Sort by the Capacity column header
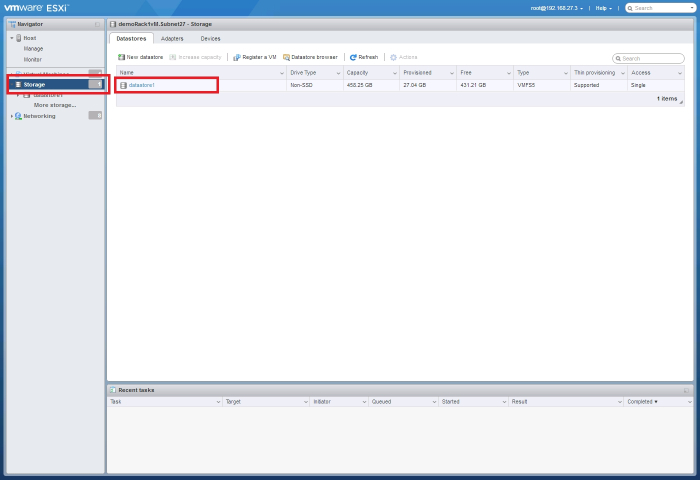This screenshot has width=700, height=480. (x=357, y=72)
